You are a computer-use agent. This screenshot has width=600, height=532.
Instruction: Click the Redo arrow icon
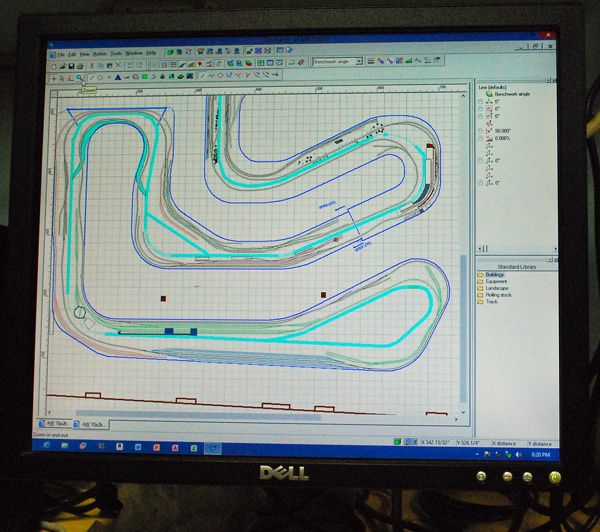[x=139, y=65]
